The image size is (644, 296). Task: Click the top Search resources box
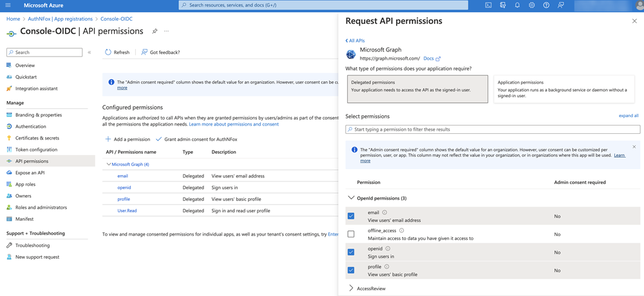coord(323,5)
